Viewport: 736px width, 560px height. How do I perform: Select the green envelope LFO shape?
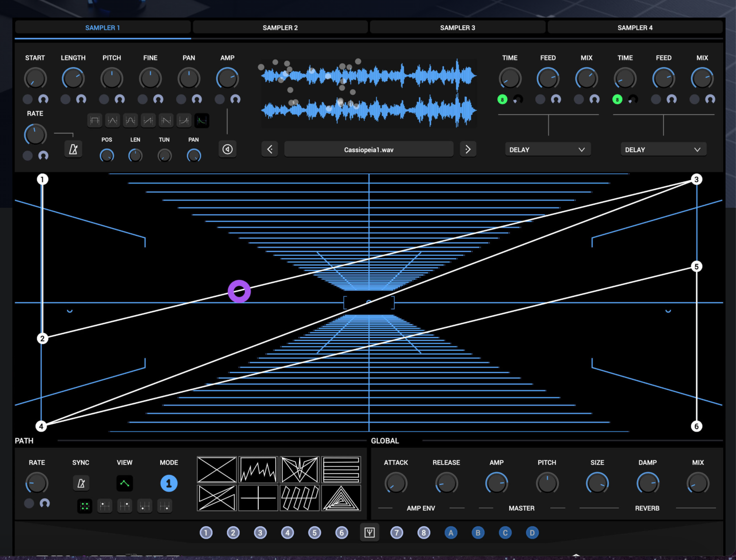pyautogui.click(x=203, y=120)
